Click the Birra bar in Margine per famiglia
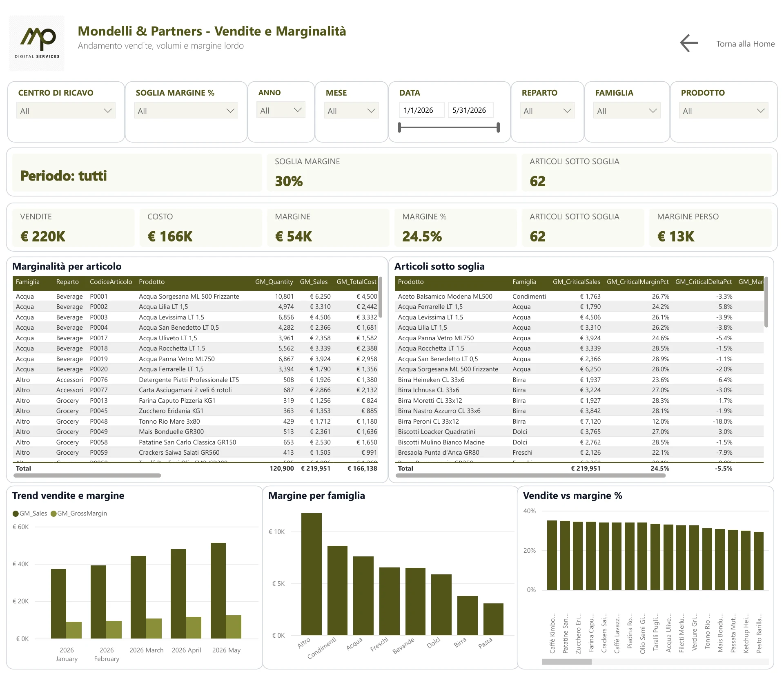 point(468,616)
